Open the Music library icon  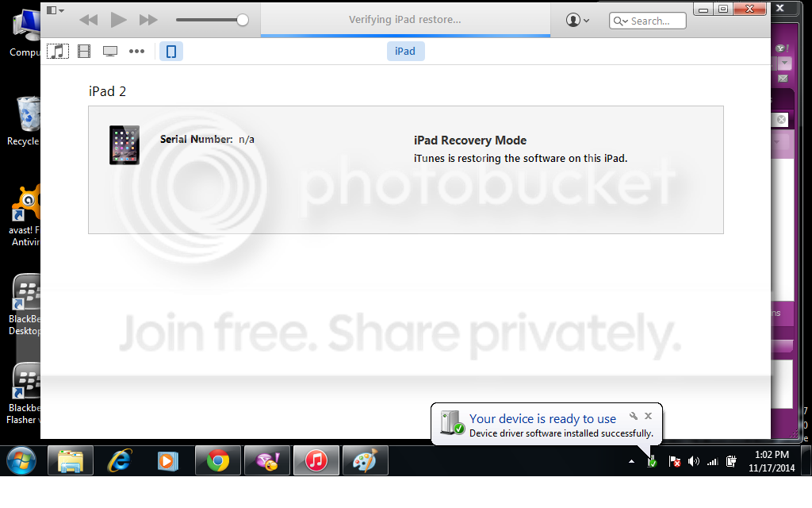pyautogui.click(x=58, y=52)
